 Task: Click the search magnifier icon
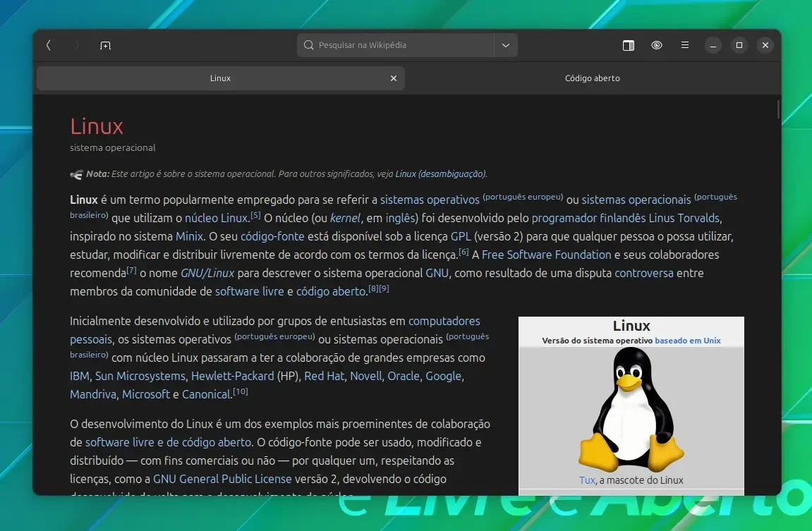(308, 45)
